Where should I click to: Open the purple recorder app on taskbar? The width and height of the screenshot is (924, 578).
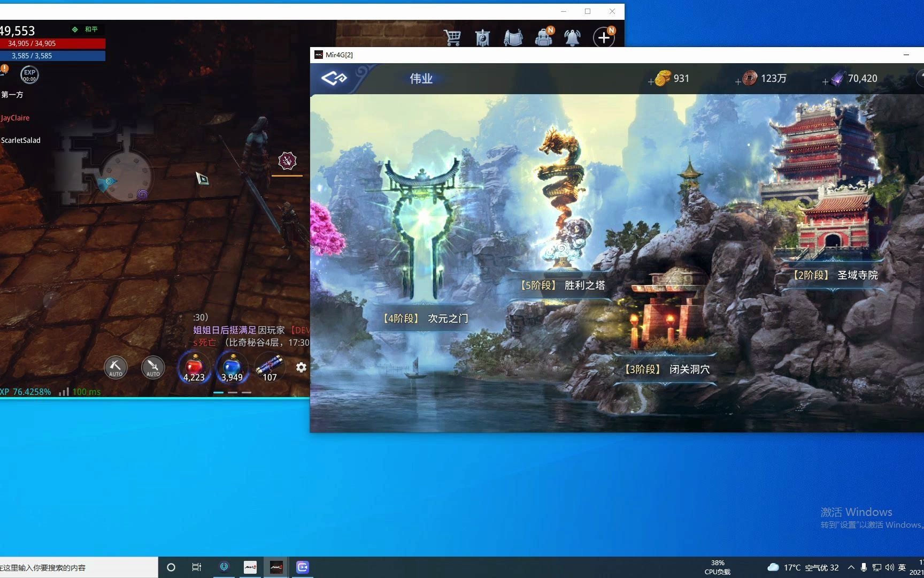pos(302,567)
